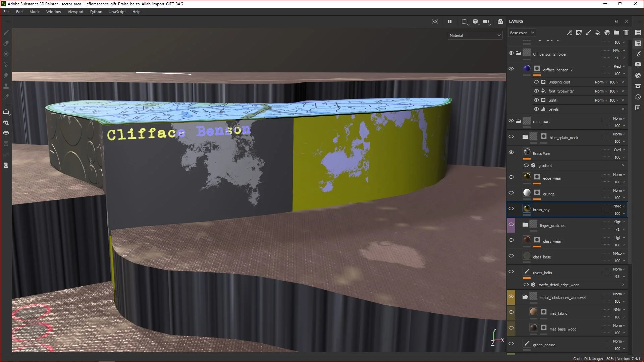Pause the viewport rendering
644x362 pixels.
click(450, 21)
